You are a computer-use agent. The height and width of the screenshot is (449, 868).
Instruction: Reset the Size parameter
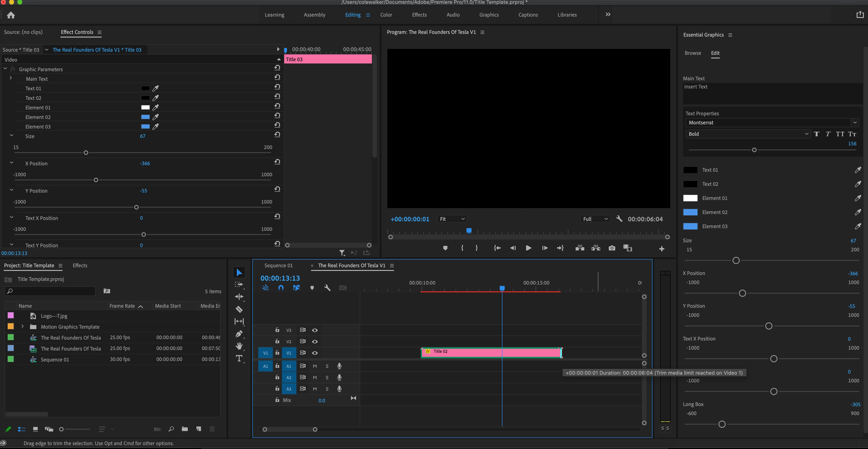tap(277, 134)
